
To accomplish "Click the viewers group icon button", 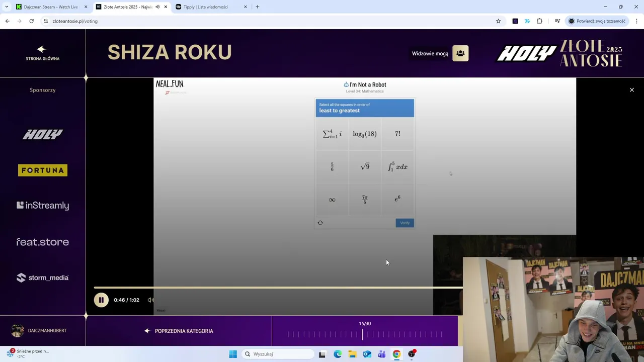I will click(x=460, y=53).
